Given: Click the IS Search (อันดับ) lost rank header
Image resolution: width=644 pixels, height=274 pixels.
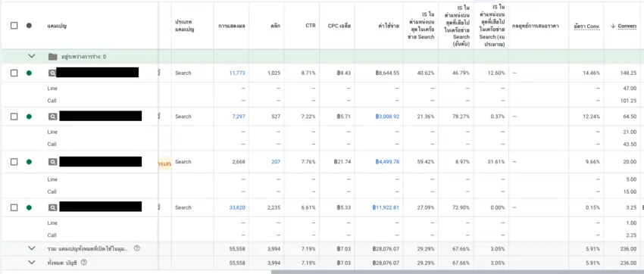Looking at the screenshot, I should [x=456, y=26].
